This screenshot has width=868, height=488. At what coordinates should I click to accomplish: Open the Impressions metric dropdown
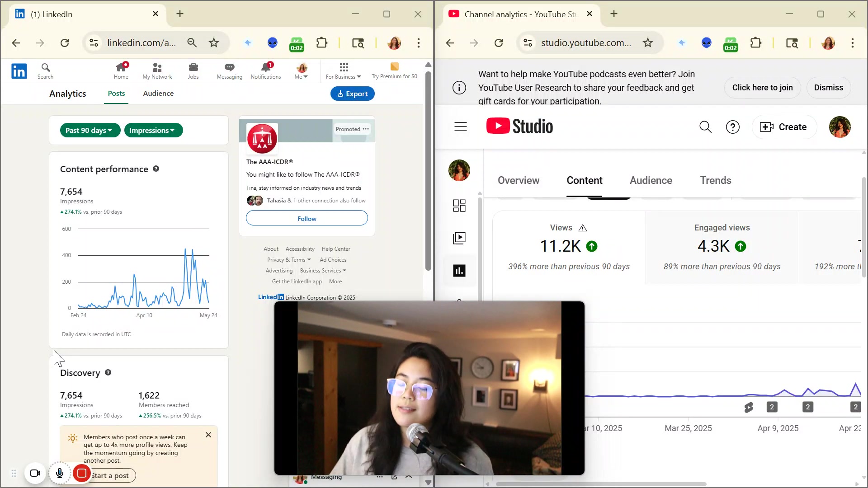pos(153,131)
